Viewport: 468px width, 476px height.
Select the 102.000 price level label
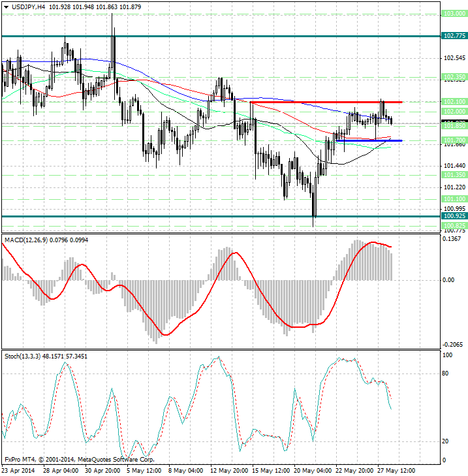[x=454, y=112]
